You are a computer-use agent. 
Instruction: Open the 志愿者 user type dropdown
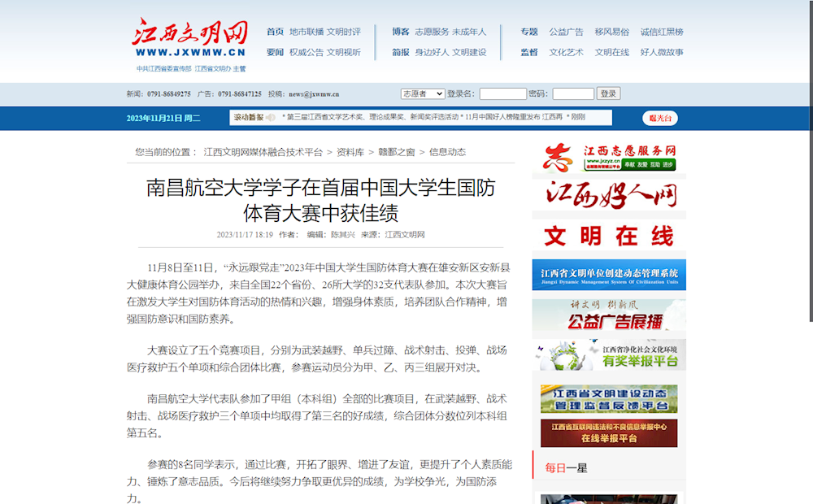coord(422,93)
